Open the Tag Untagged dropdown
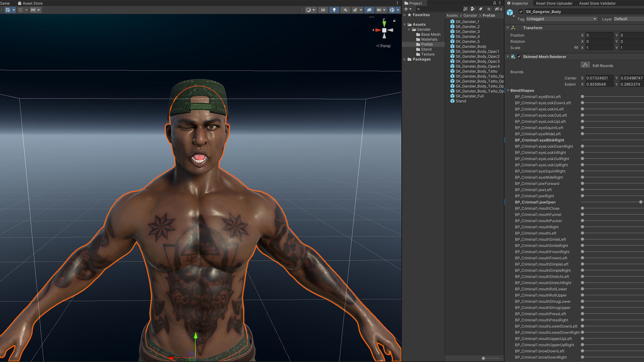The width and height of the screenshot is (644, 362). [x=561, y=19]
